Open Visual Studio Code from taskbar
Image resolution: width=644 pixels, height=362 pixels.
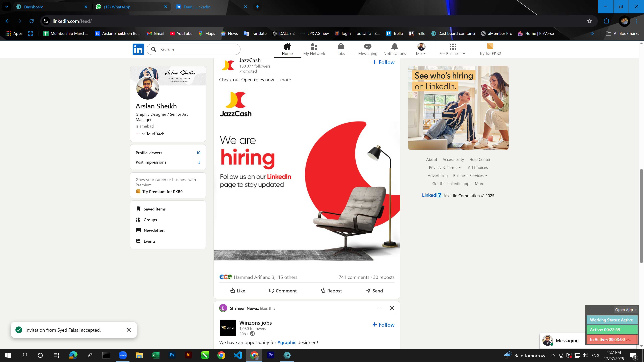[x=237, y=355]
